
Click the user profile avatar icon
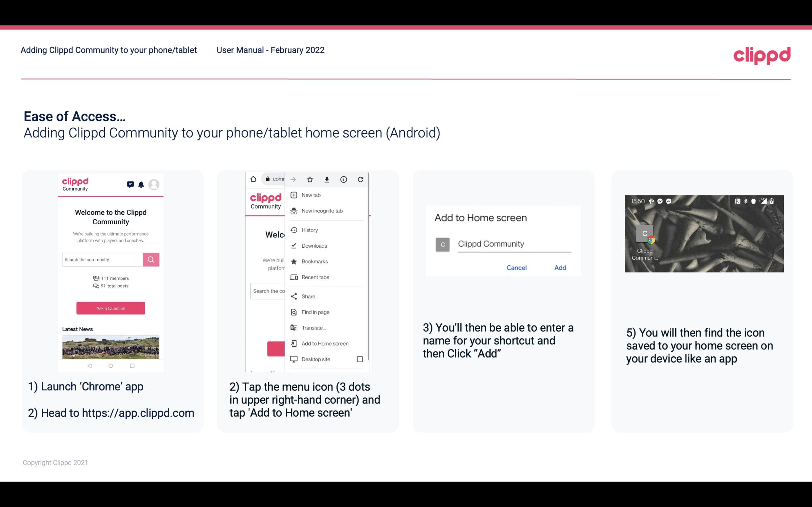point(155,185)
